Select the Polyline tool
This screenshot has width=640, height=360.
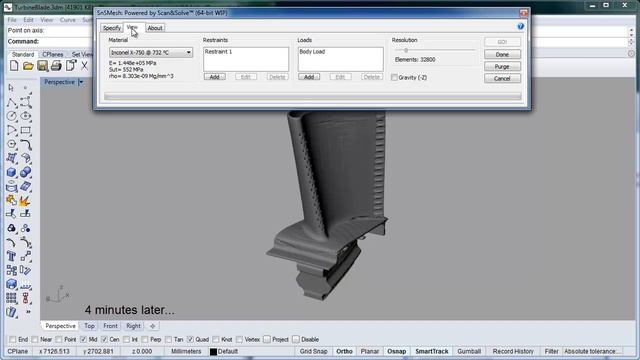tap(11, 102)
